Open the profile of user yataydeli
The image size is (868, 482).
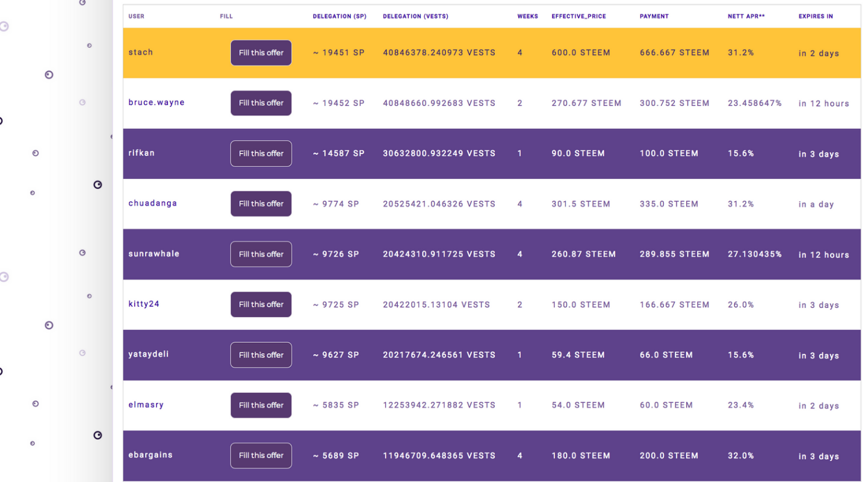[x=149, y=354]
